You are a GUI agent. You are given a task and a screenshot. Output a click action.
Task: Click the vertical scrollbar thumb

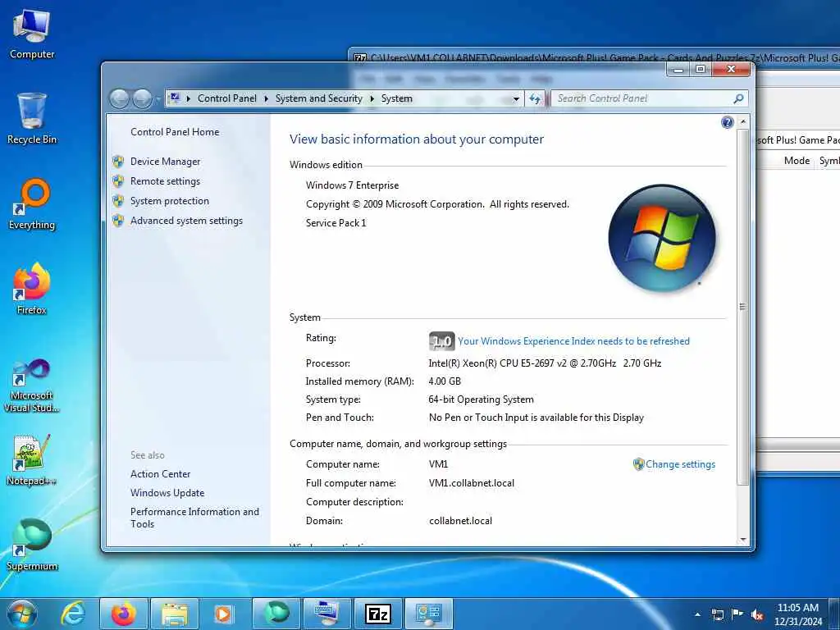(742, 307)
